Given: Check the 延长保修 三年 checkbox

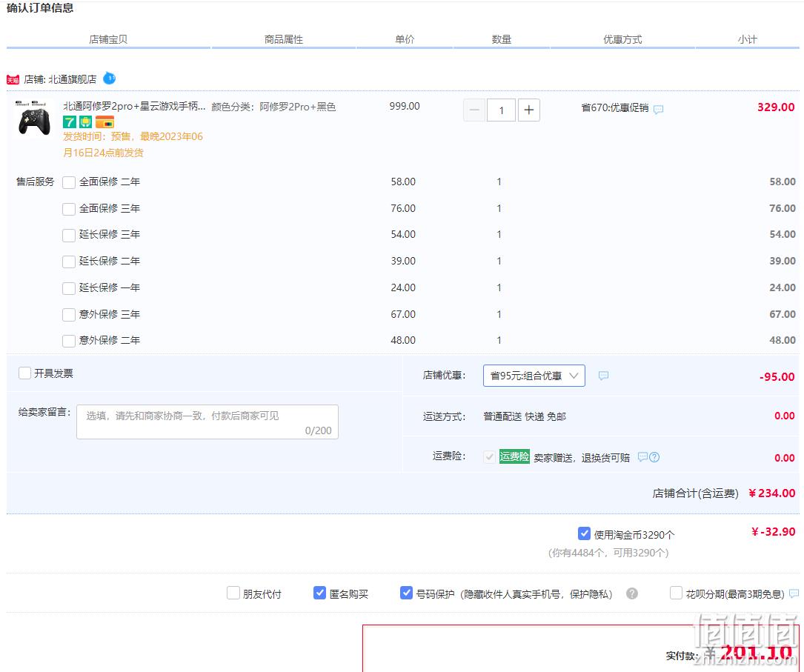Looking at the screenshot, I should pos(69,236).
